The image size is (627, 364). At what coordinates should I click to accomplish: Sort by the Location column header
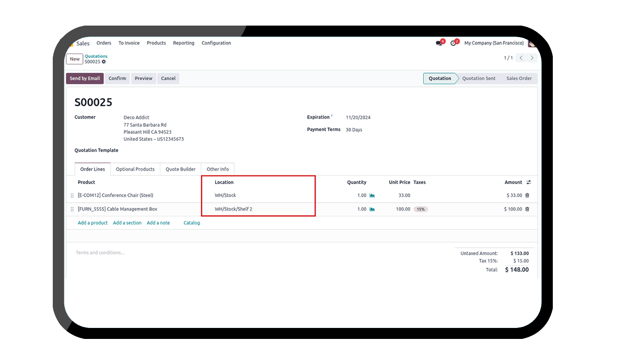(224, 182)
